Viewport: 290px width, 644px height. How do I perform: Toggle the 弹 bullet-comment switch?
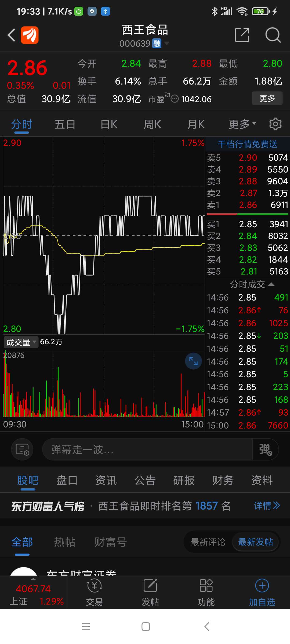pyautogui.click(x=265, y=449)
